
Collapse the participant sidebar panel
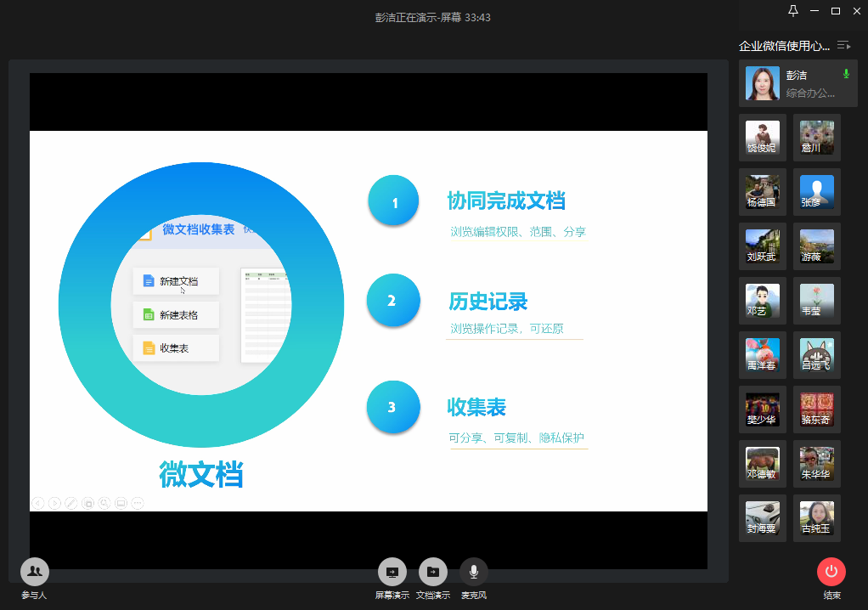(x=843, y=46)
